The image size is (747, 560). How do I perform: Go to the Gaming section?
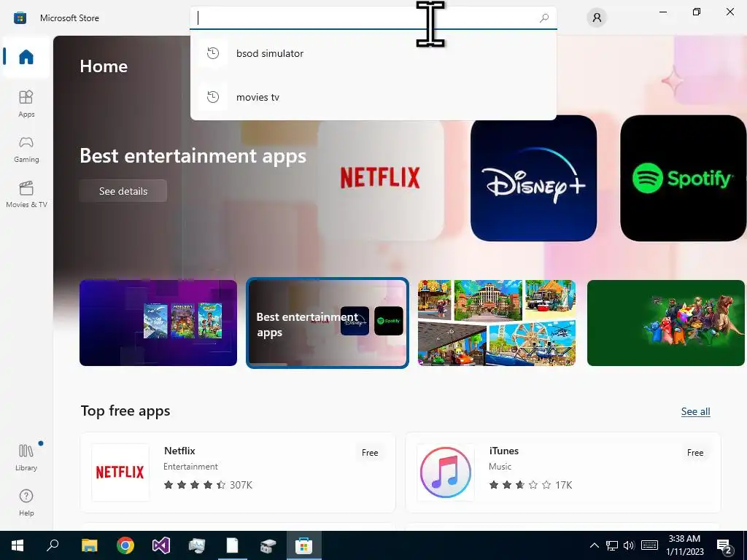[26, 149]
